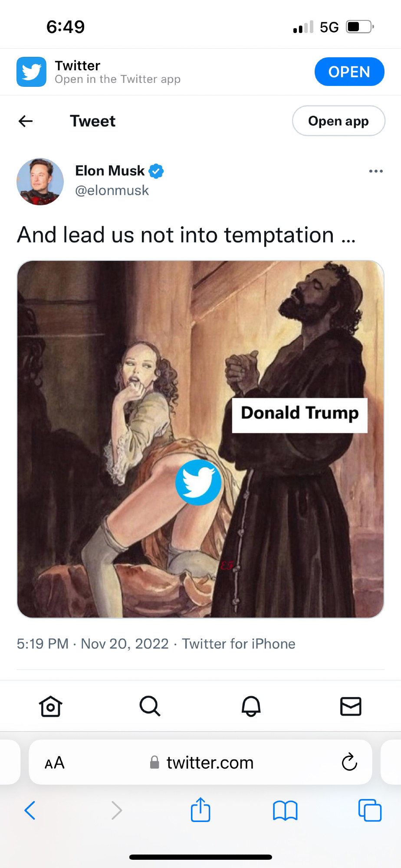This screenshot has height=868, width=401.
Task: View Elon Musk's profile avatar
Action: click(x=40, y=181)
